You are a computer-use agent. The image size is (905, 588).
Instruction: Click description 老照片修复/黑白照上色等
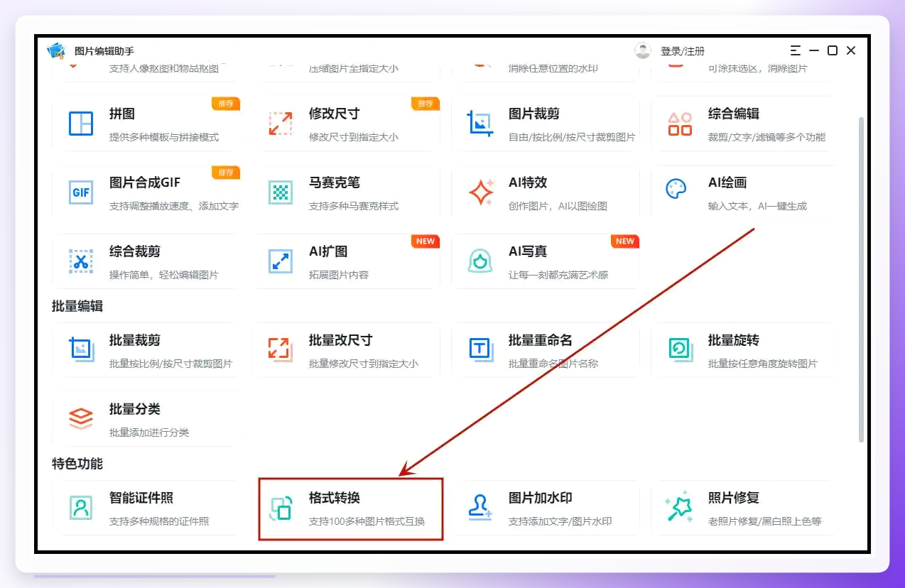(765, 521)
